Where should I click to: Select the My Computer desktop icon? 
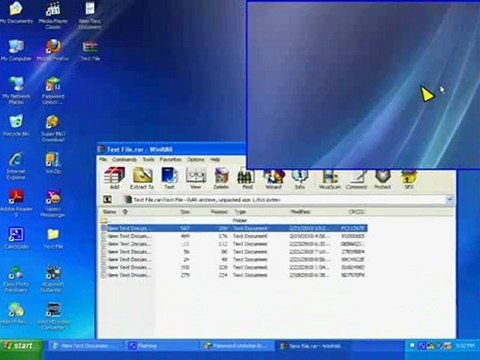coord(16,51)
